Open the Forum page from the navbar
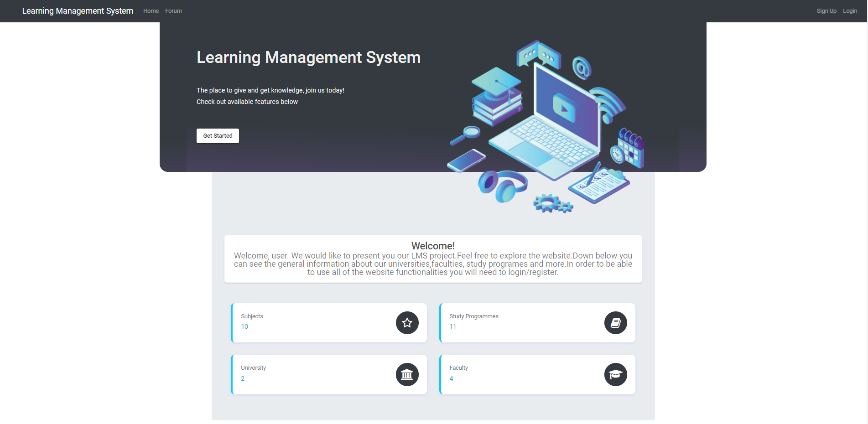Viewport: 868px width, 424px height. [x=173, y=10]
